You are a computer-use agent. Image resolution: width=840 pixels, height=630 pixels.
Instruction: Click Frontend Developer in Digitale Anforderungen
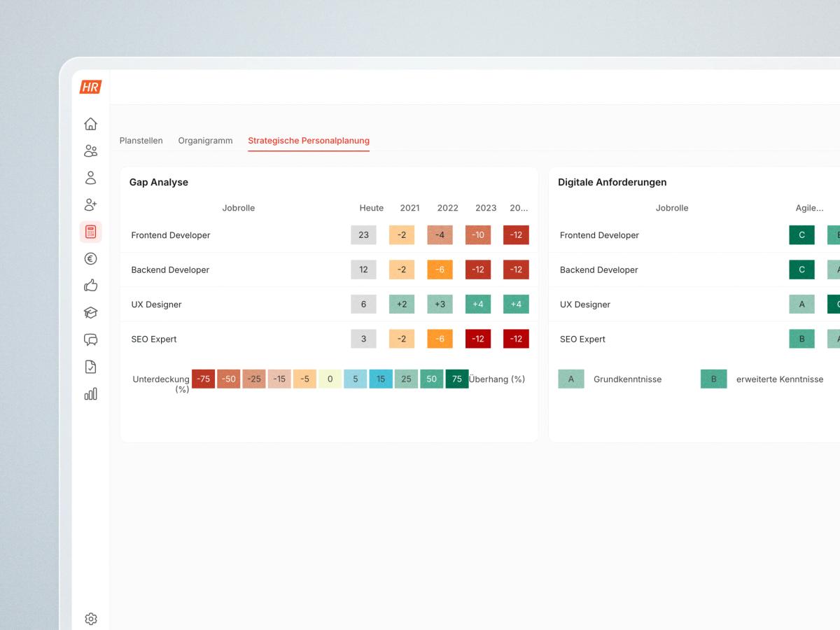(x=599, y=235)
